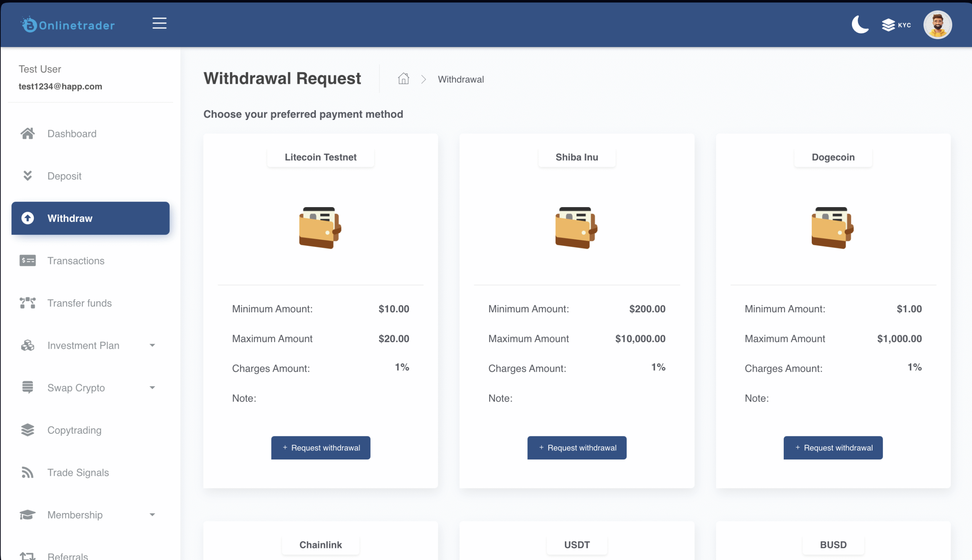The height and width of the screenshot is (560, 972).
Task: Click the Deposit double-chevron icon
Action: click(x=28, y=176)
